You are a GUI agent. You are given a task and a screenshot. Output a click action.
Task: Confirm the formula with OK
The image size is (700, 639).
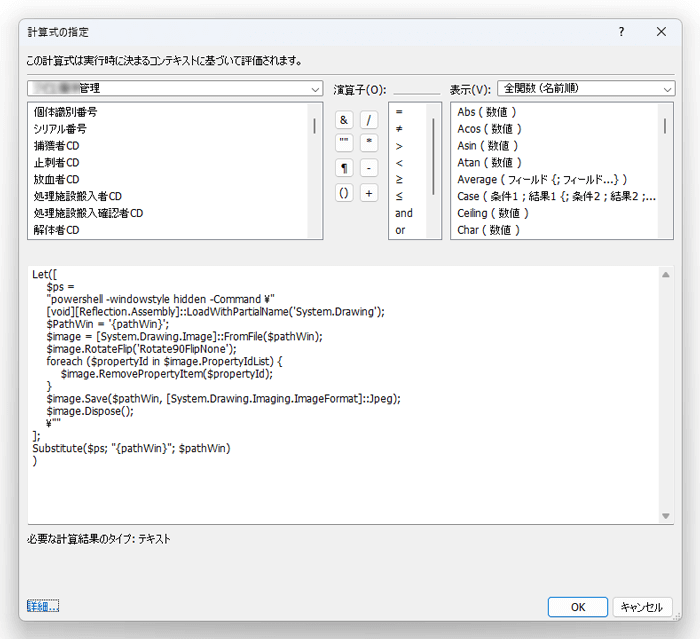578,607
